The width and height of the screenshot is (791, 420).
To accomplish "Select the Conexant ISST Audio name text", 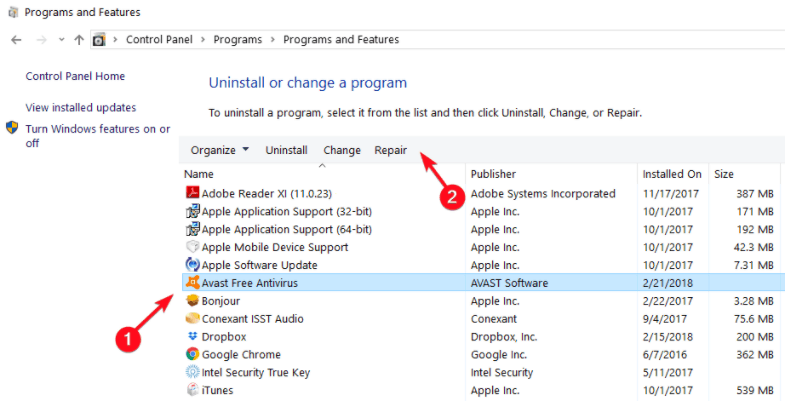I will tap(253, 319).
